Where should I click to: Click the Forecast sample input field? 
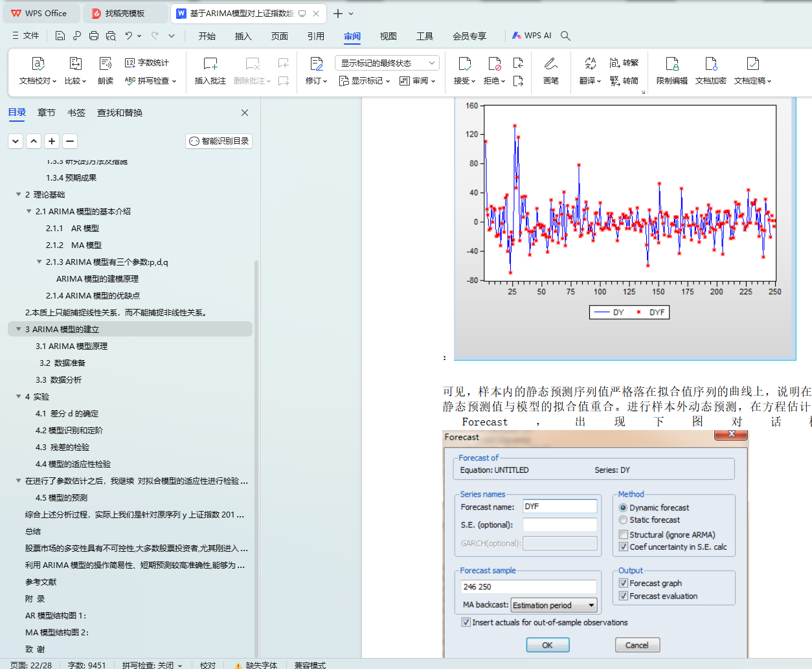point(528,587)
